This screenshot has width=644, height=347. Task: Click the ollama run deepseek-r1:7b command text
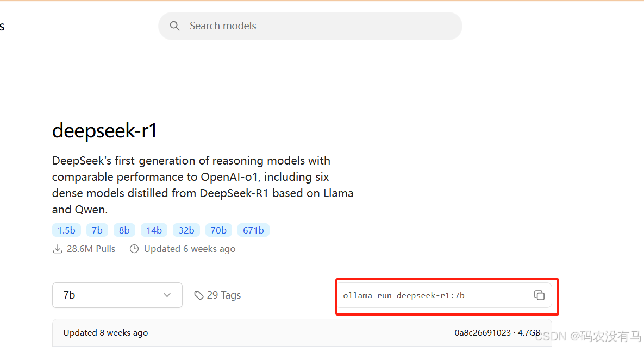[404, 295]
